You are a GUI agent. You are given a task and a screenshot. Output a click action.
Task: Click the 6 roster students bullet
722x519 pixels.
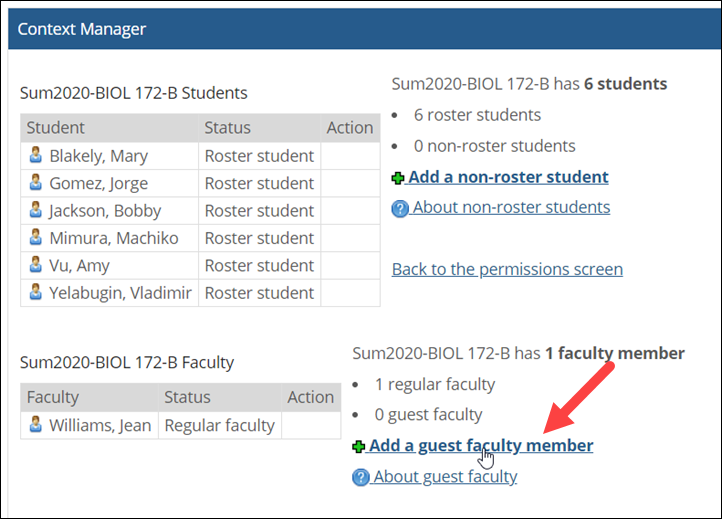click(x=477, y=115)
